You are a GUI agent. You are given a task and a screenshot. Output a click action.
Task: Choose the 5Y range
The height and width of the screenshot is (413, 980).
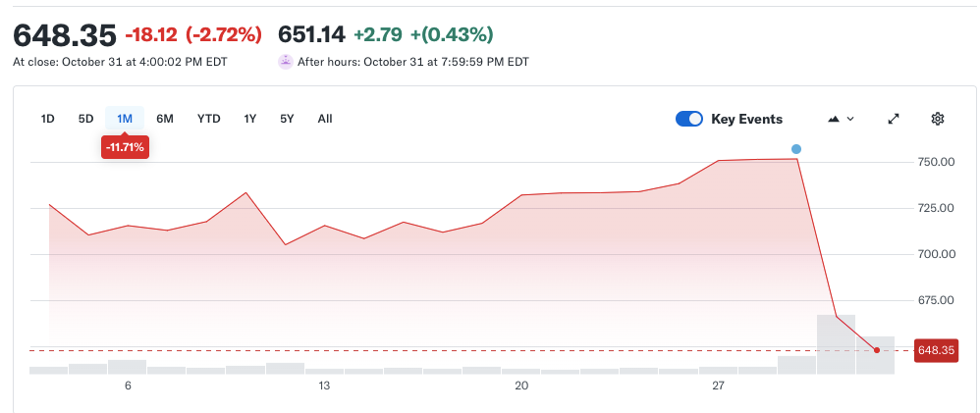coord(287,119)
